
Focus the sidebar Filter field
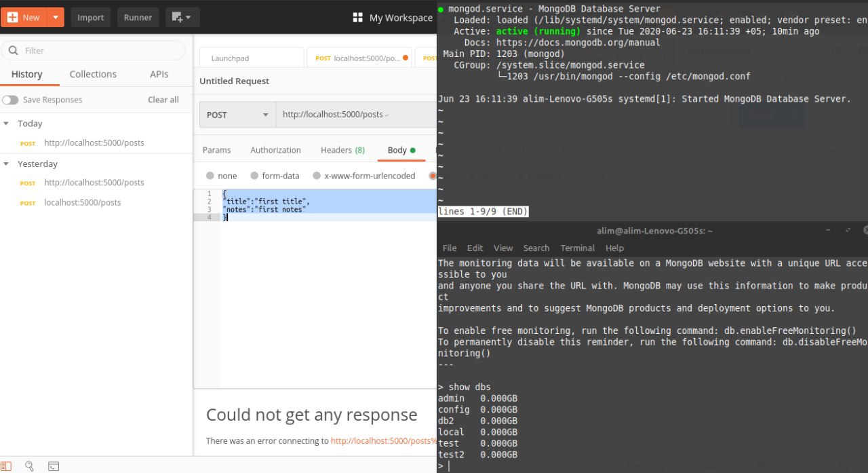tap(93, 50)
